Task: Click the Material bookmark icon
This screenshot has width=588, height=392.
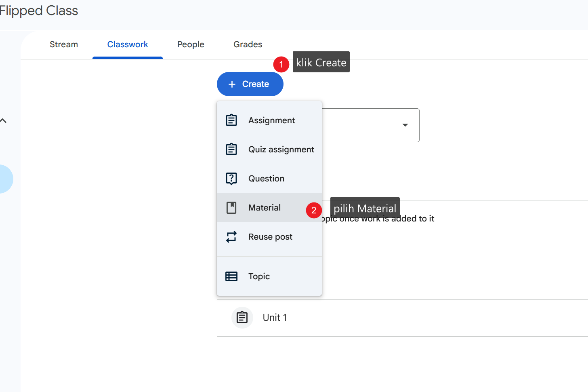Action: click(x=231, y=208)
